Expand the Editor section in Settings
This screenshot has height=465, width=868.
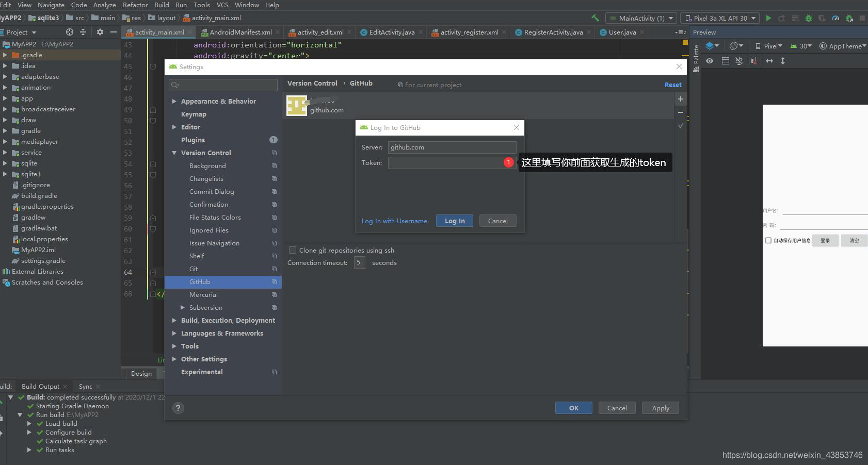[174, 127]
